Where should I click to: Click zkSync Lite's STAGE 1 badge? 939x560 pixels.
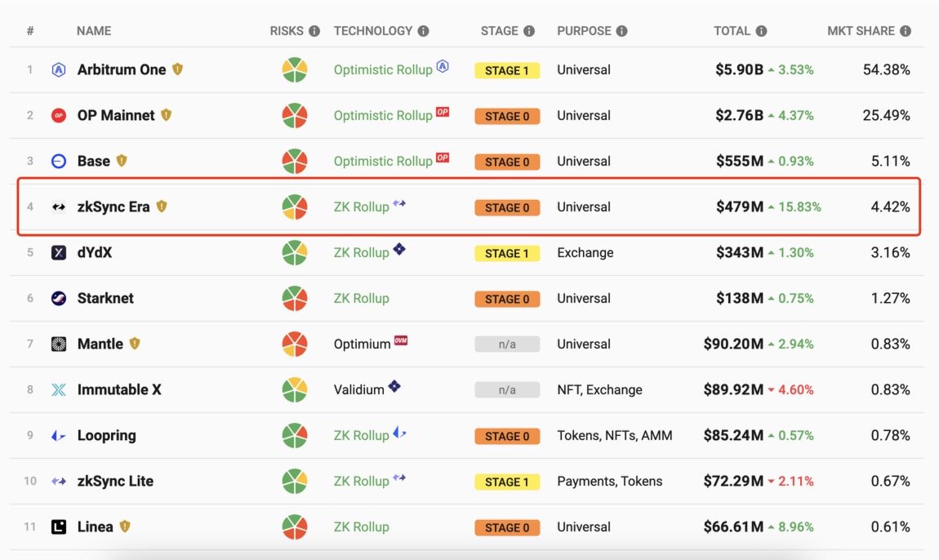coord(507,482)
